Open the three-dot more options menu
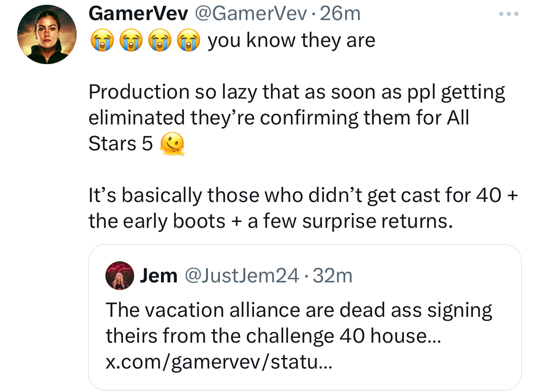539x392 pixels. click(x=509, y=14)
